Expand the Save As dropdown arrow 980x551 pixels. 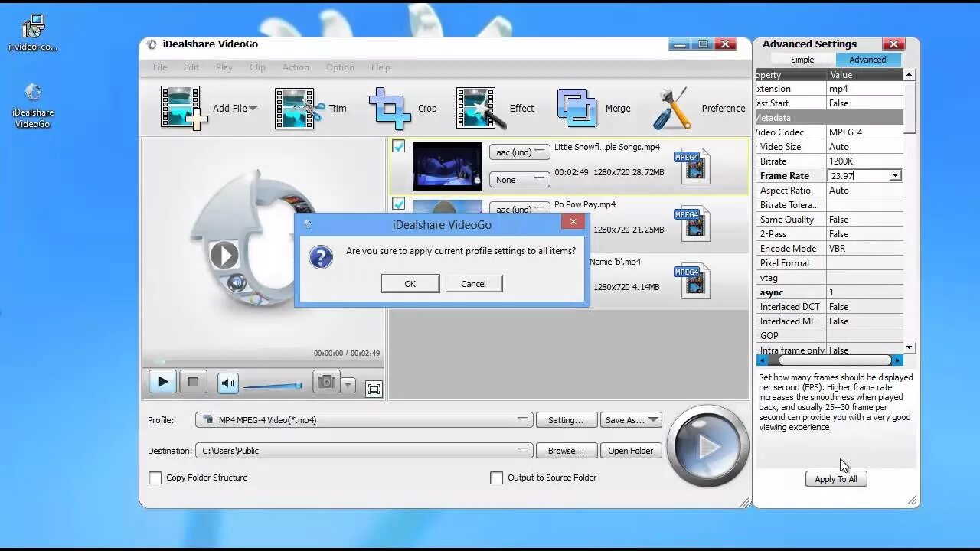[653, 419]
